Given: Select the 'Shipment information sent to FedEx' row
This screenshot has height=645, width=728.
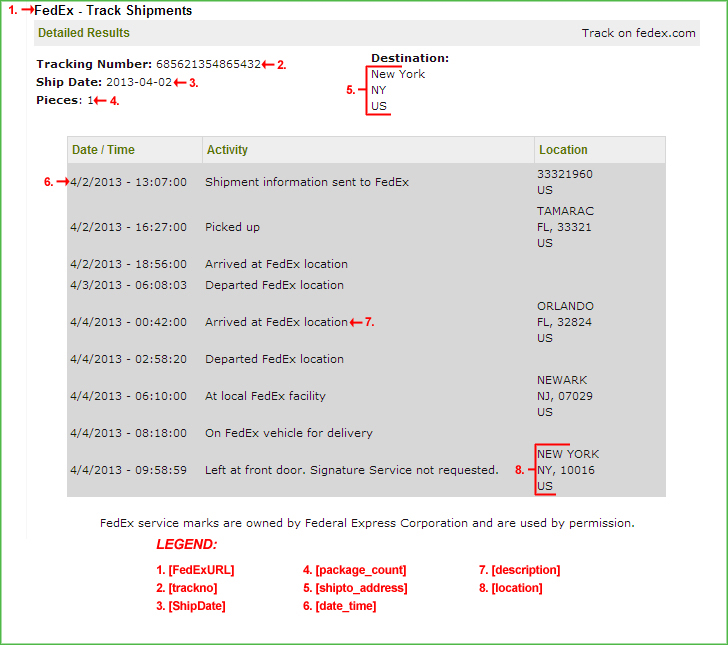Looking at the screenshot, I should pos(307,182).
